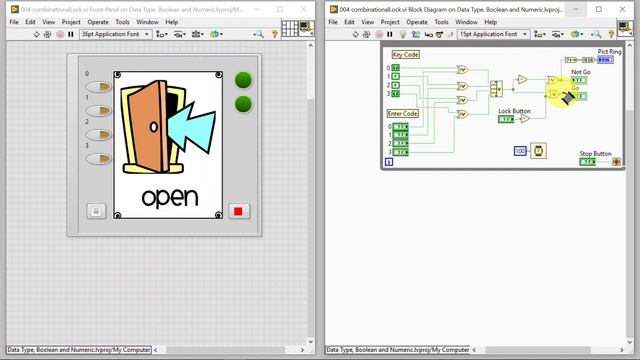Select the Pict Ring indicator terminal
The width and height of the screenshot is (640, 360).
605,60
